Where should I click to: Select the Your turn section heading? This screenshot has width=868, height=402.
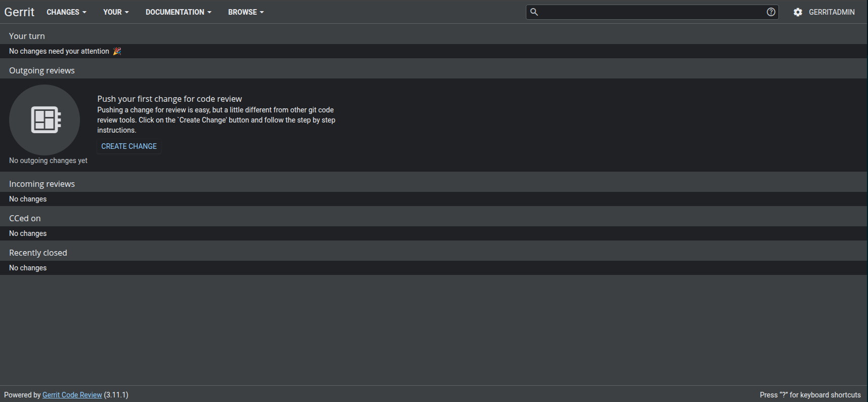click(27, 36)
